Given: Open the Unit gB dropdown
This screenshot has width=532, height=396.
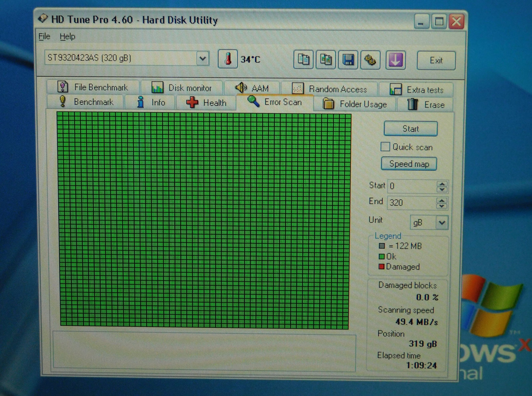Looking at the screenshot, I should click(x=442, y=222).
